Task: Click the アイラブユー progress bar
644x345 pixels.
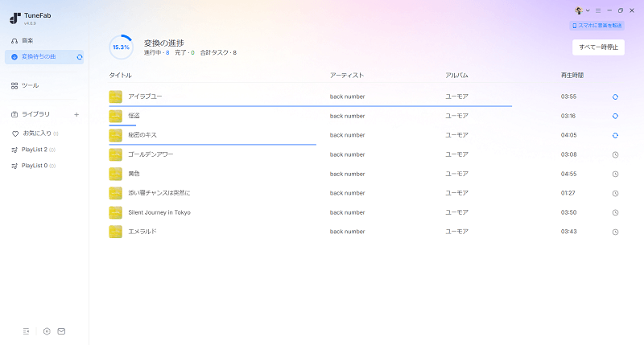Action: pos(310,106)
